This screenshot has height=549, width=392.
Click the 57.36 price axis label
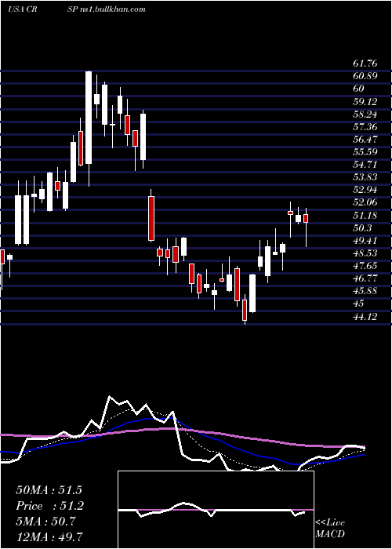(x=365, y=127)
